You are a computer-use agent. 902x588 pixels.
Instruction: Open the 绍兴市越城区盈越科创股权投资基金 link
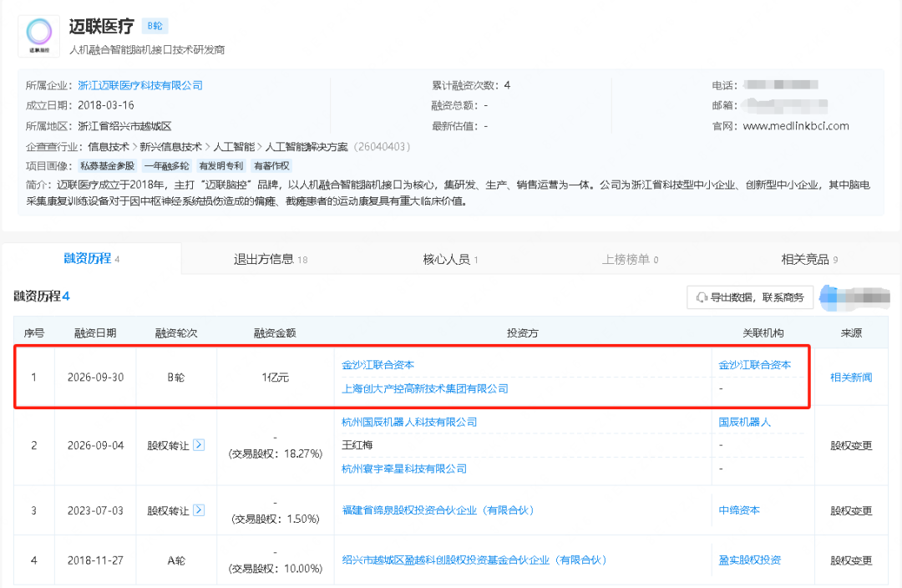tap(474, 560)
